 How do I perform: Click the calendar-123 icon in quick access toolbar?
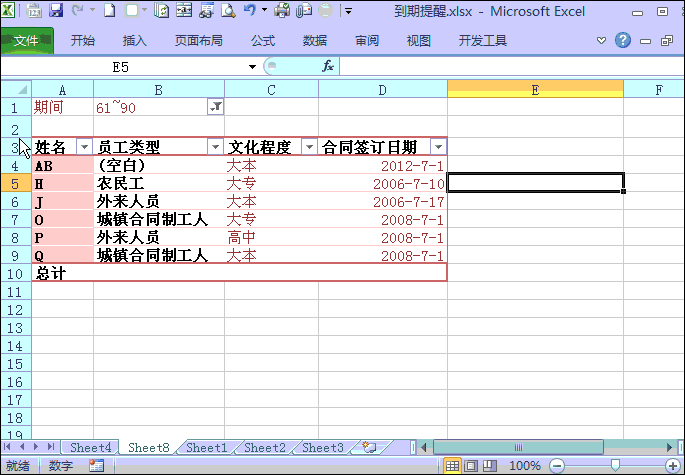click(34, 10)
